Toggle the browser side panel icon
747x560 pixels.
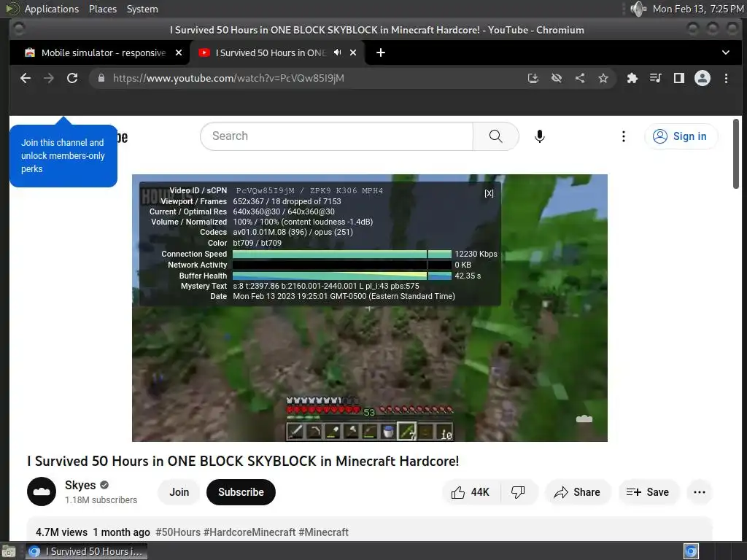[x=679, y=78]
